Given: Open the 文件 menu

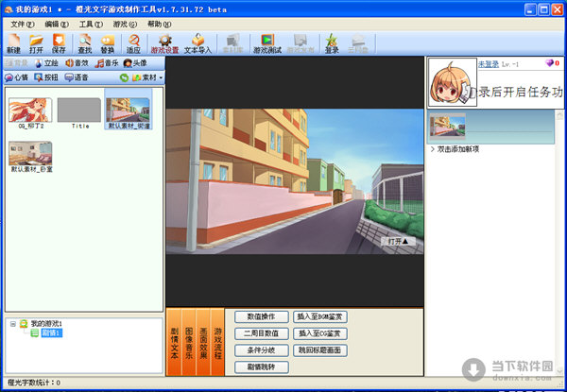Looking at the screenshot, I should click(22, 25).
